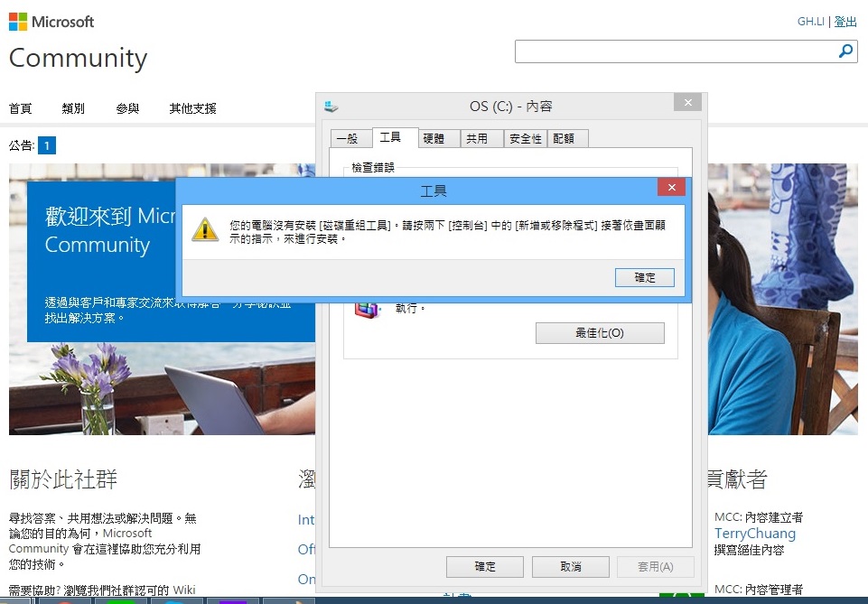The width and height of the screenshot is (868, 604).
Task: Click the defragment icon beside 最佳化
Action: coord(367,310)
